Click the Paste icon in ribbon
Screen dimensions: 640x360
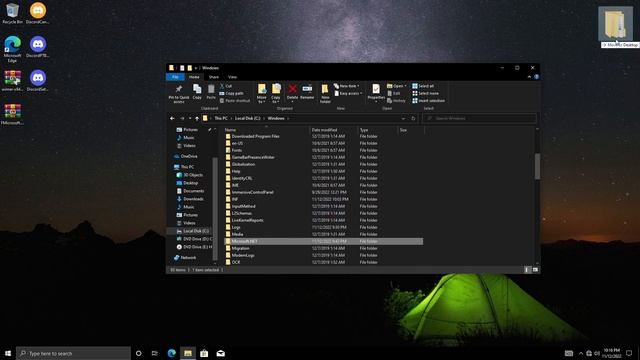click(x=211, y=89)
